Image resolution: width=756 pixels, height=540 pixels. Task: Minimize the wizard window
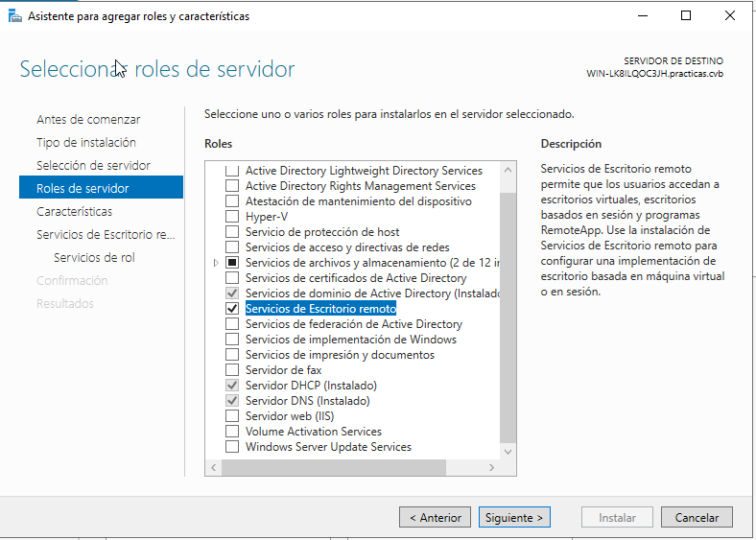[642, 15]
